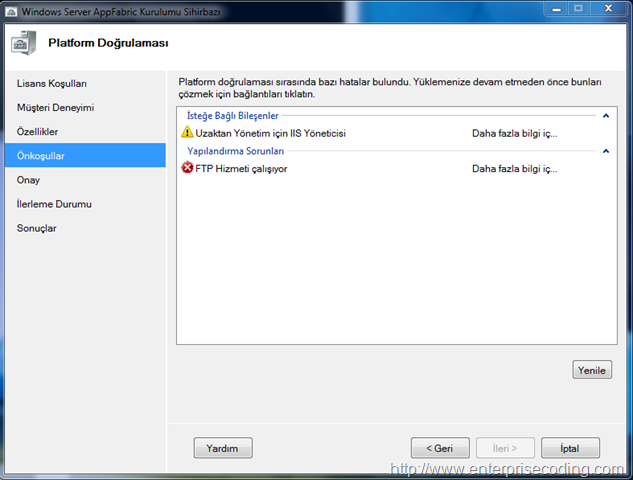The image size is (633, 480).
Task: Go back with the < Geri button
Action: click(x=440, y=448)
